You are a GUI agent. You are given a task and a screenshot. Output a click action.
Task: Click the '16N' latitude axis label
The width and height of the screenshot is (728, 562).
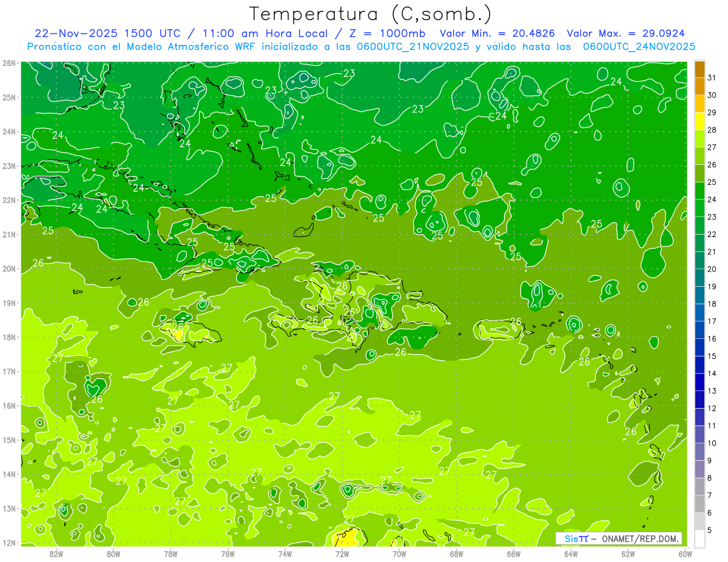8,406
